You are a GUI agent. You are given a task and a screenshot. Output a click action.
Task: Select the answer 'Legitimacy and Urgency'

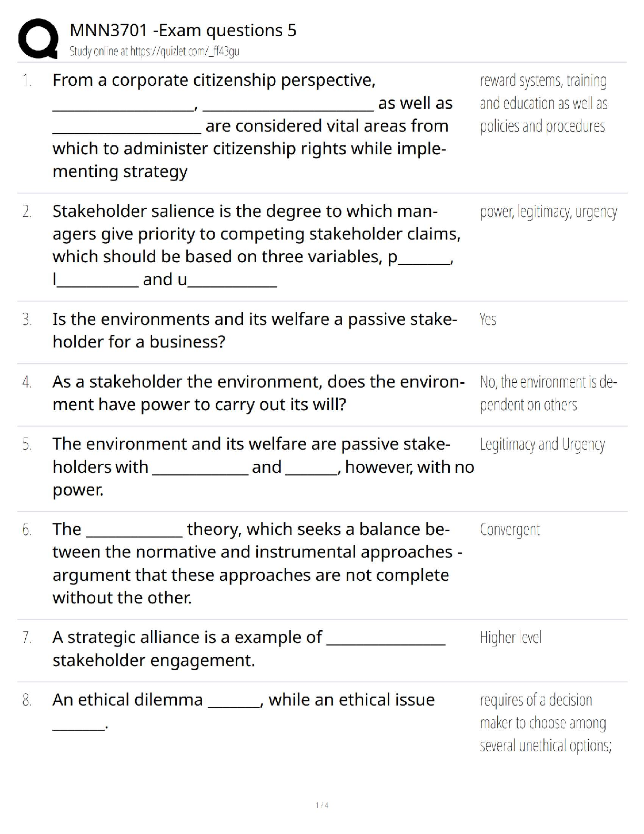[x=542, y=444]
